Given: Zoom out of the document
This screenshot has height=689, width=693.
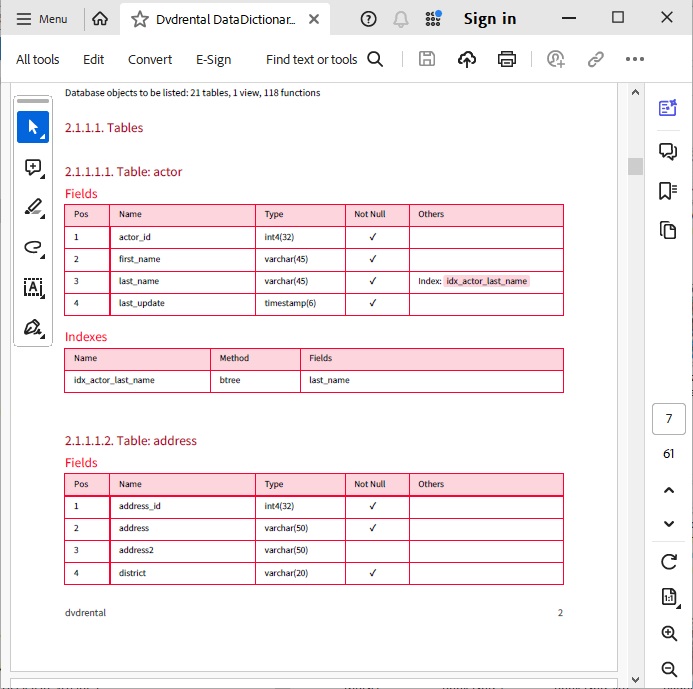Looking at the screenshot, I should pos(669,669).
